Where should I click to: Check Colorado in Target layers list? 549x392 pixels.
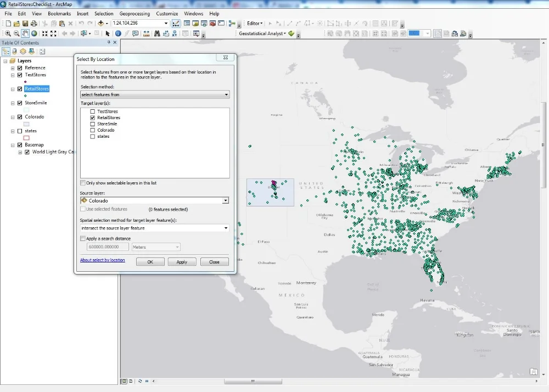click(x=92, y=130)
